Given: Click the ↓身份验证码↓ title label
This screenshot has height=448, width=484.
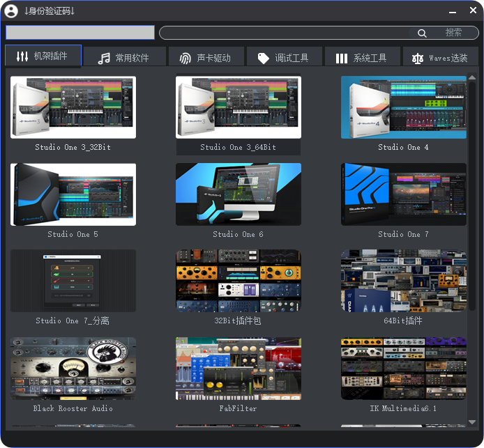Looking at the screenshot, I should (x=50, y=11).
